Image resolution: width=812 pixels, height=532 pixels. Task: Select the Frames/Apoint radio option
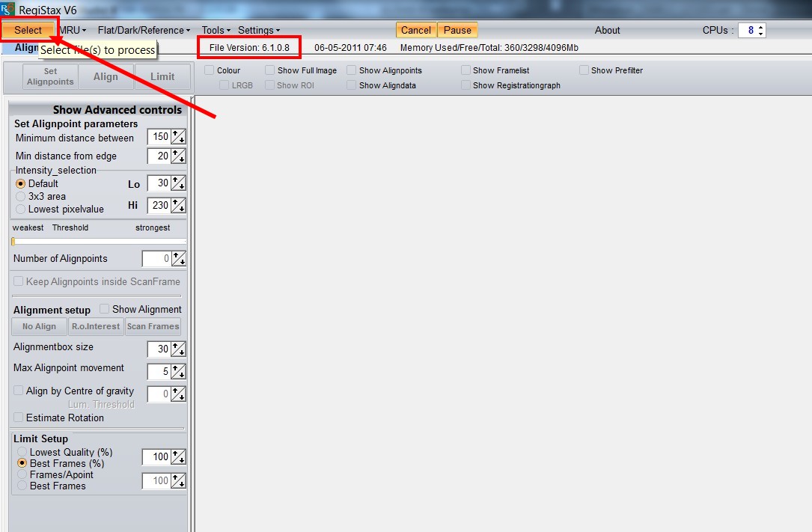pos(22,474)
